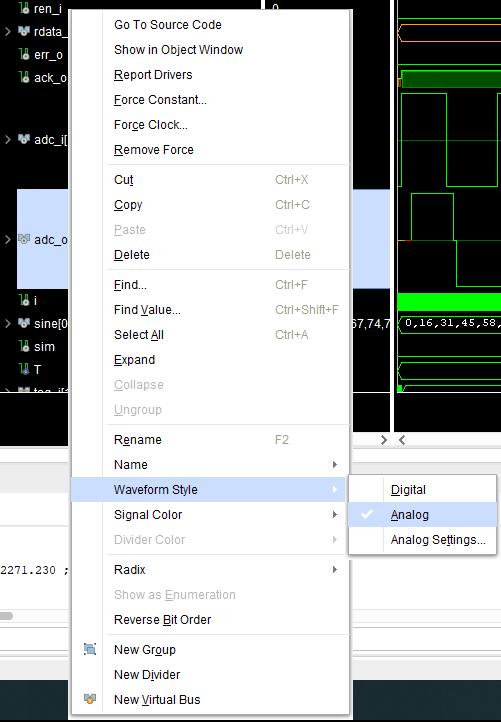
Task: Expand the adc_o bus signal
Action: point(8,239)
